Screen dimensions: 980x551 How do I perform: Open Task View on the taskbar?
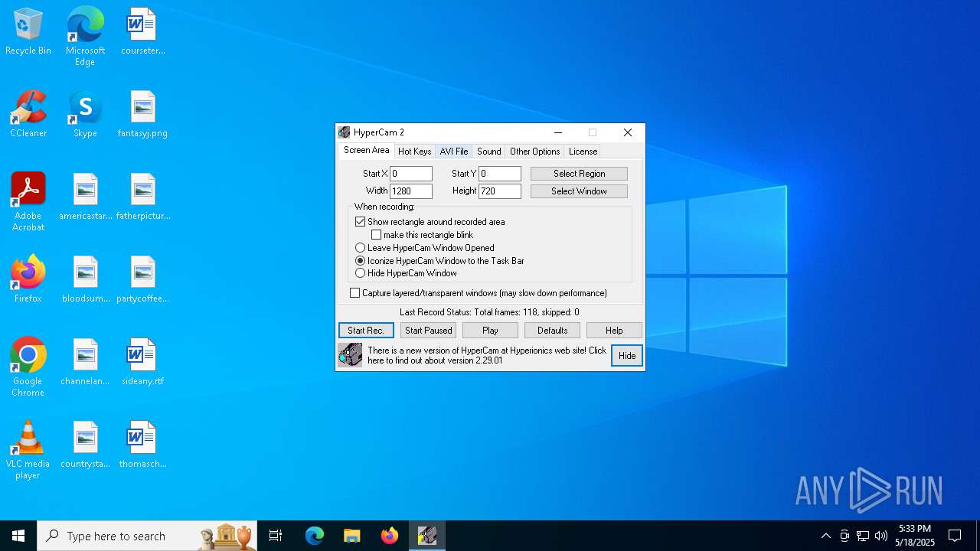pos(276,536)
